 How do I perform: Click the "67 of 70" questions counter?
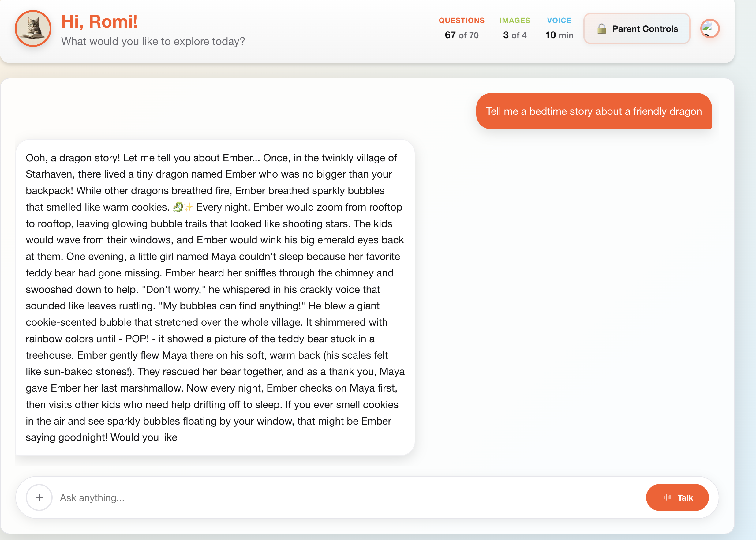coord(462,35)
